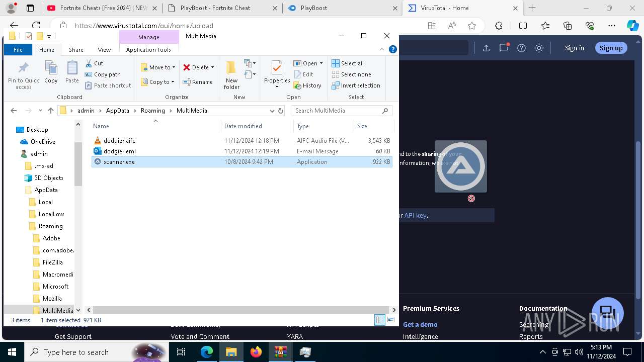Open the Copy to dropdown

(157, 82)
